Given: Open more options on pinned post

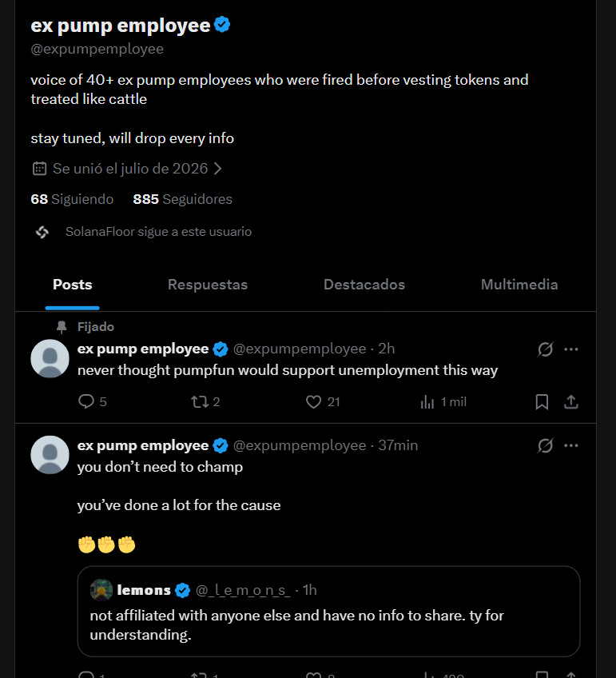Looking at the screenshot, I should click(571, 349).
